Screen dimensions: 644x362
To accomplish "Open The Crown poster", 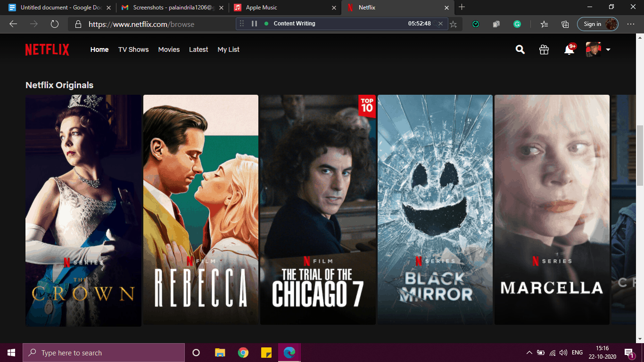I will [83, 210].
